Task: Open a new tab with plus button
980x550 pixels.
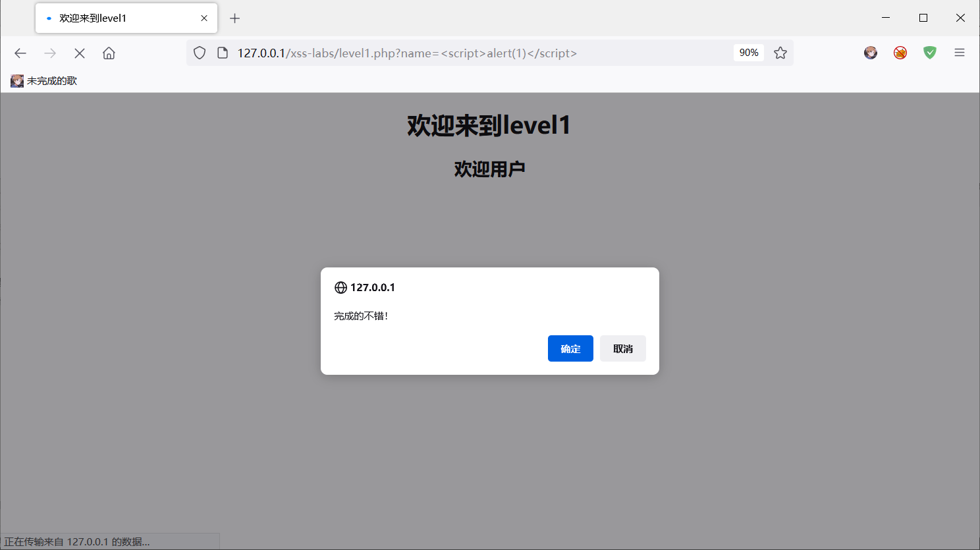Action: (x=234, y=18)
